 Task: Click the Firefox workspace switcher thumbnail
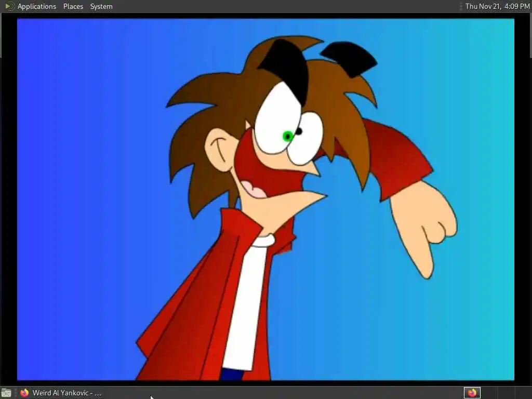coord(472,393)
